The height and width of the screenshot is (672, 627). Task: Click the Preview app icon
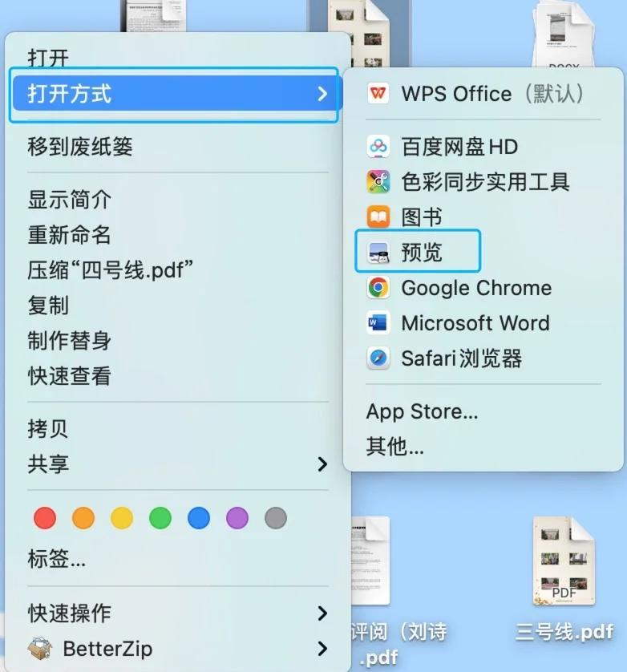click(378, 253)
